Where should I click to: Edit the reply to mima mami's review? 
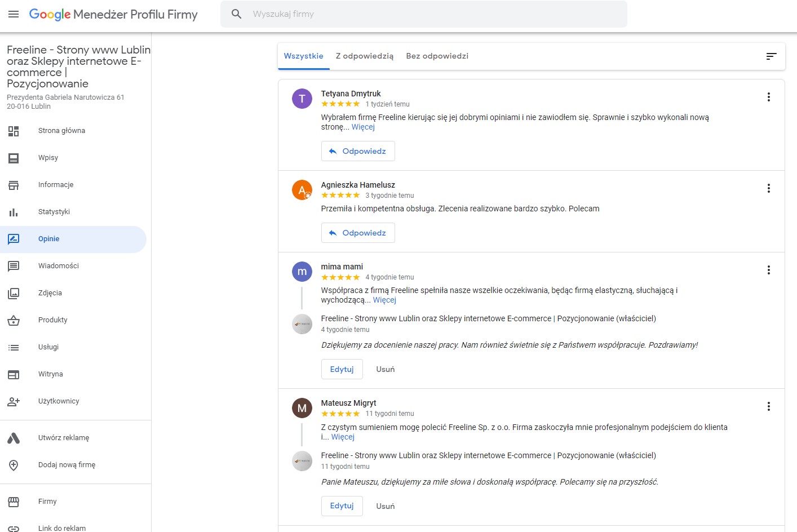coord(342,369)
